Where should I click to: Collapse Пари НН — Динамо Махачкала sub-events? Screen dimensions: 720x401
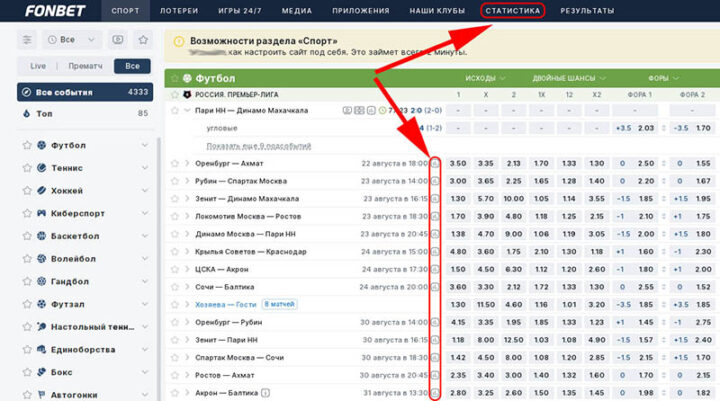(x=187, y=110)
